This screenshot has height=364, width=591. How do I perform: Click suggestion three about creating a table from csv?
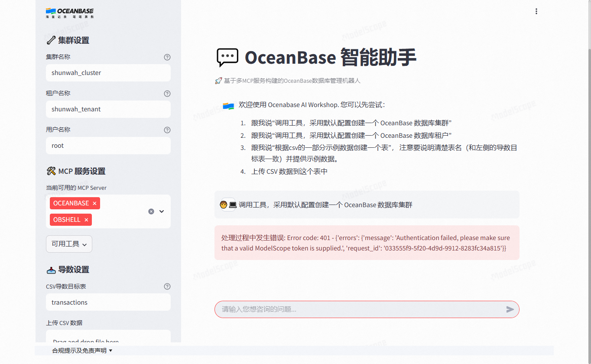click(x=384, y=153)
